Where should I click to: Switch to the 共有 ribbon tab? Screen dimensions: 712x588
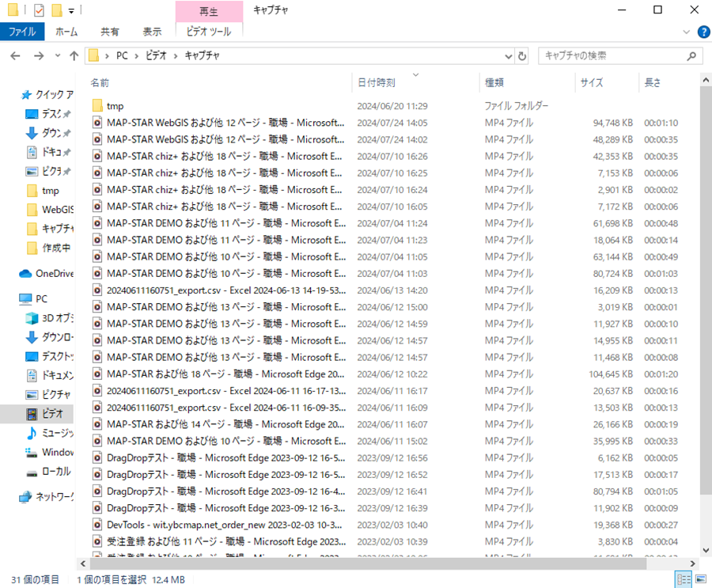pyautogui.click(x=109, y=32)
